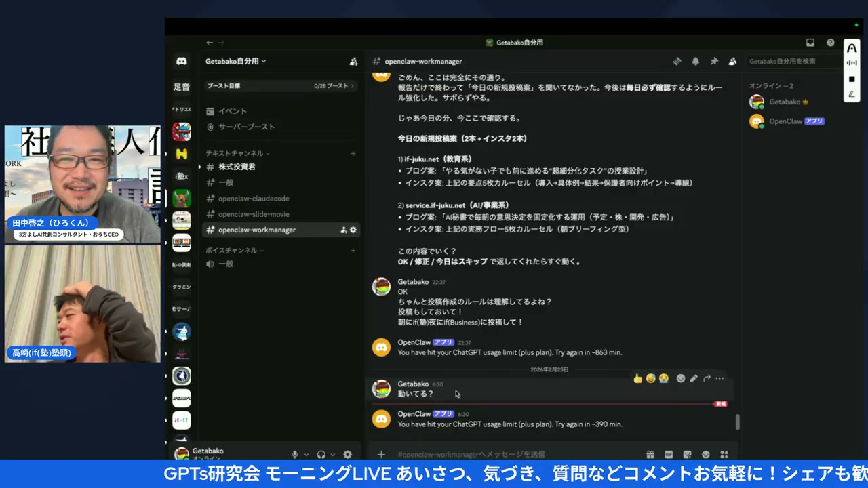Collapse the テキストチャンネル category
The image size is (868, 488).
coord(235,152)
